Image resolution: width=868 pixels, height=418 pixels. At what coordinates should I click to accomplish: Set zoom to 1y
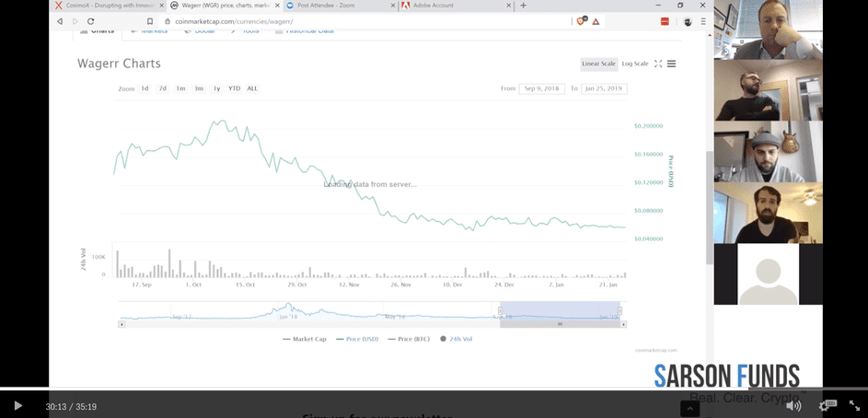217,88
